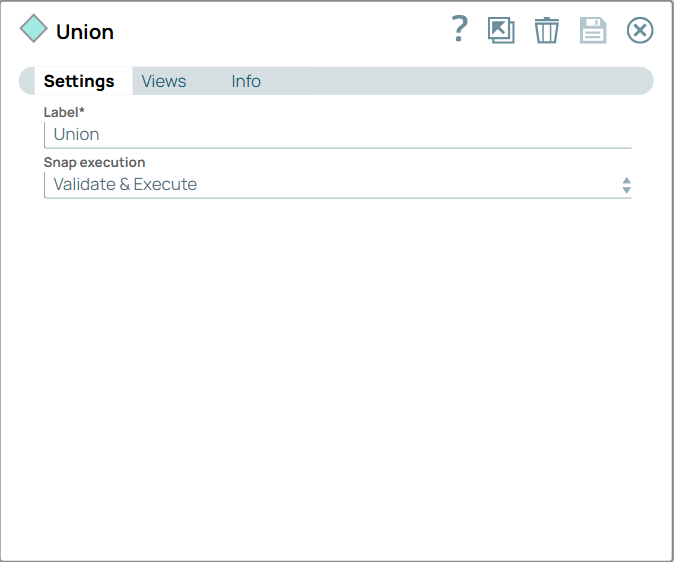Click the "Label*" field caption
Viewport: 674px width, 562px height.
click(64, 112)
